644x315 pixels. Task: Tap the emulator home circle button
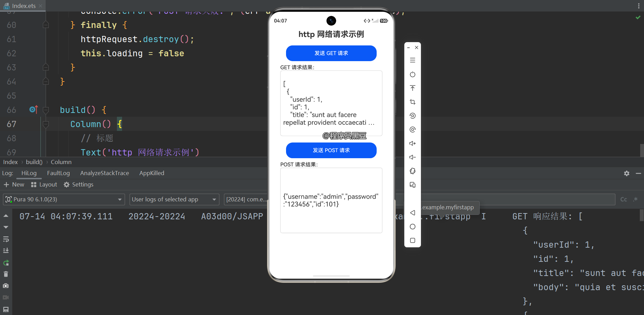tap(413, 227)
